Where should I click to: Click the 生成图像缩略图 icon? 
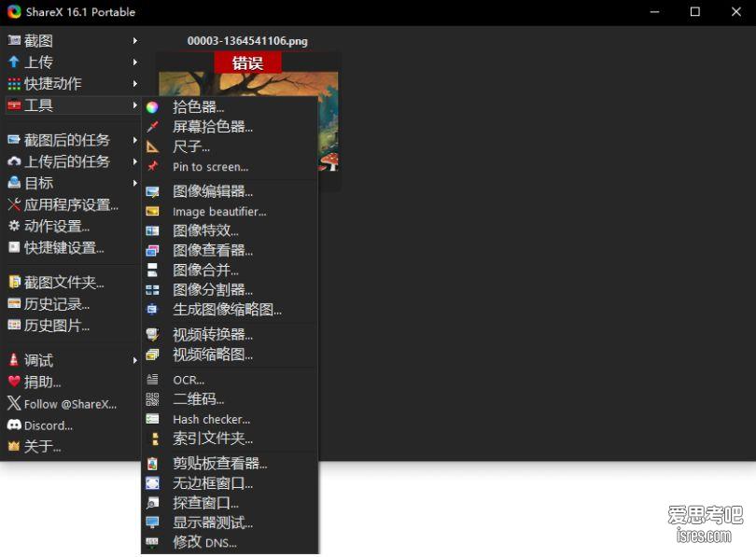pos(152,310)
